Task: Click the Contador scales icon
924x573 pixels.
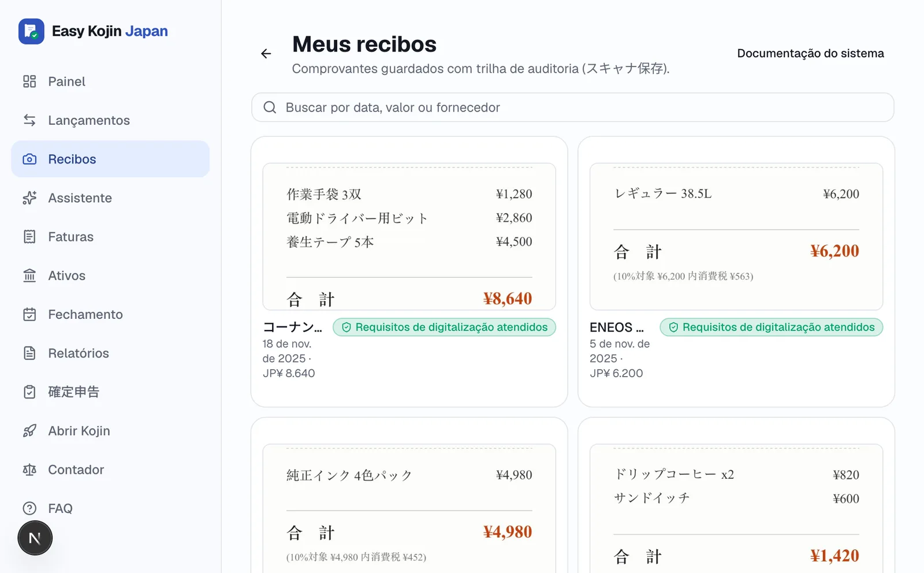Action: [29, 470]
